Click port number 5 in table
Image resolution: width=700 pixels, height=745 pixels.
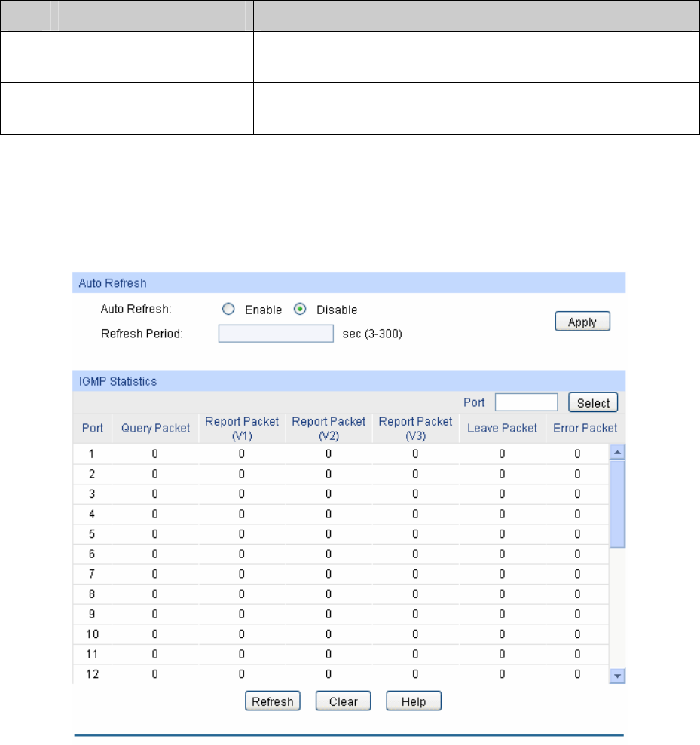[92, 534]
